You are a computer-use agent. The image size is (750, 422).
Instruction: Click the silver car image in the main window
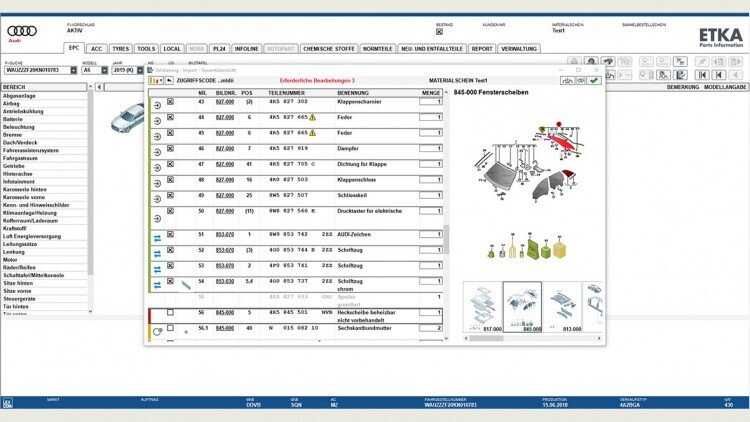[128, 118]
